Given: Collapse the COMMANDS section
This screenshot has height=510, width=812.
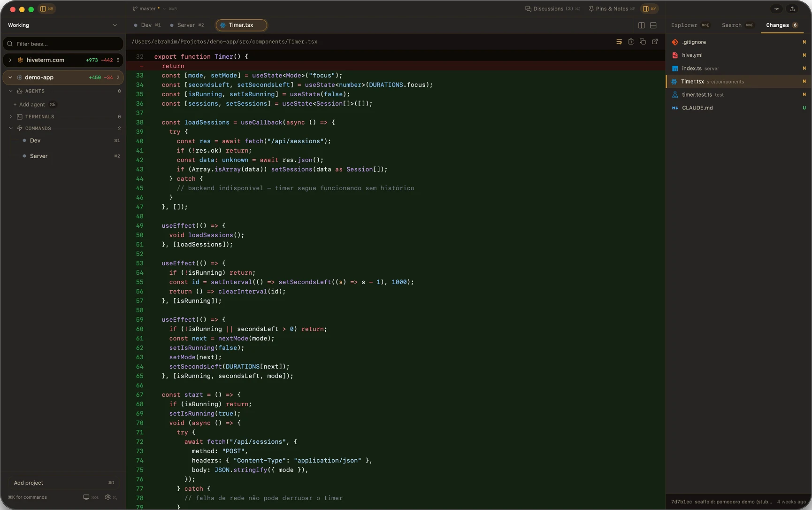Looking at the screenshot, I should tap(11, 128).
